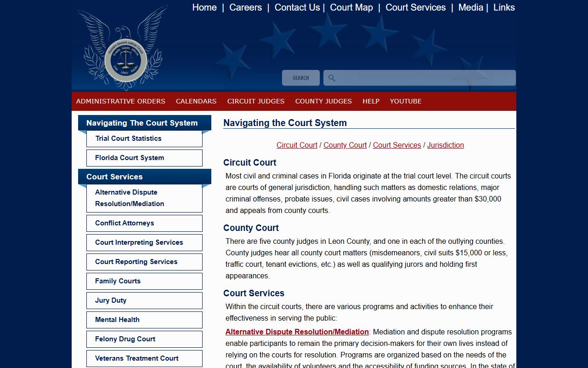This screenshot has height=368, width=588.
Task: Focus the site search input field
Action: (419, 78)
